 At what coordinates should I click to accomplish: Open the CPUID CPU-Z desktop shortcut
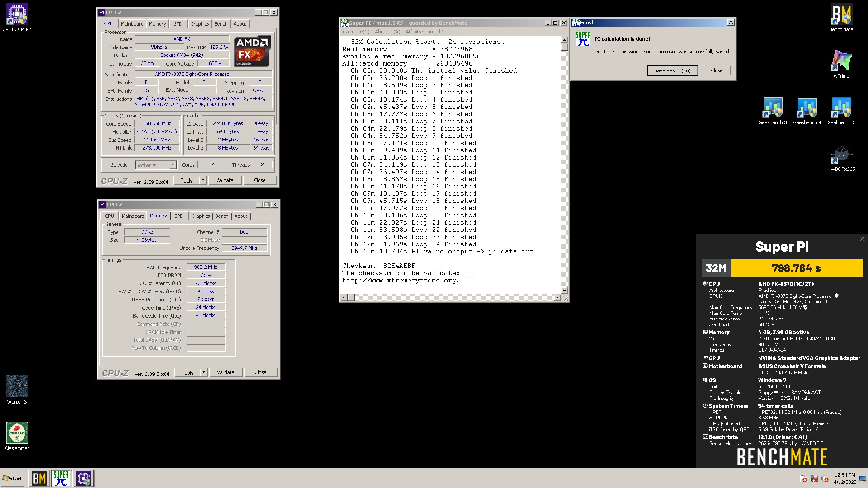[17, 18]
